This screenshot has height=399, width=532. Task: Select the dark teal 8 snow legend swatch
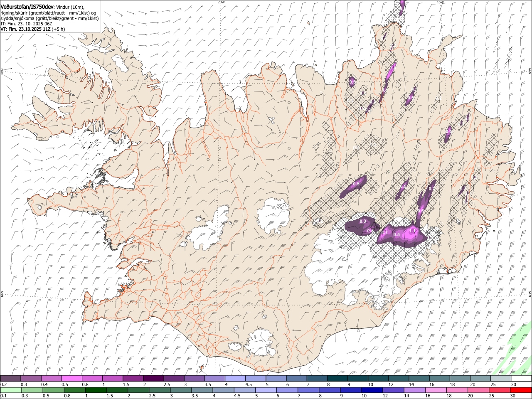click(x=337, y=379)
